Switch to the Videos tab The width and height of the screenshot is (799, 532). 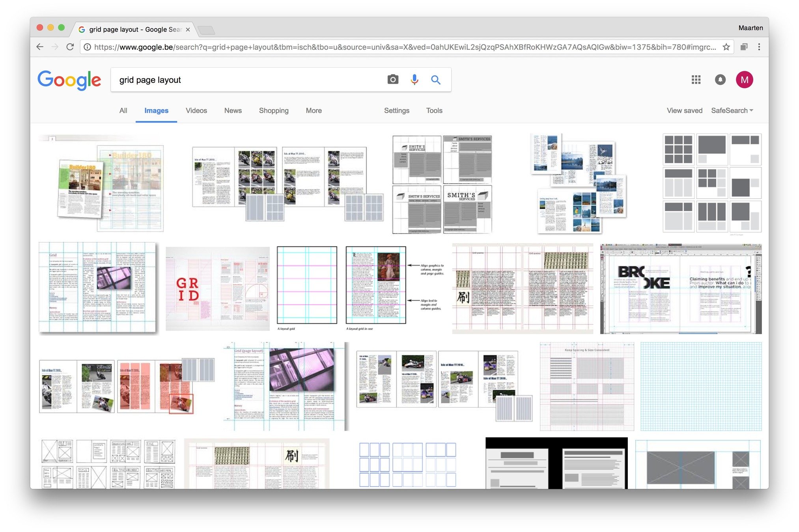point(196,111)
